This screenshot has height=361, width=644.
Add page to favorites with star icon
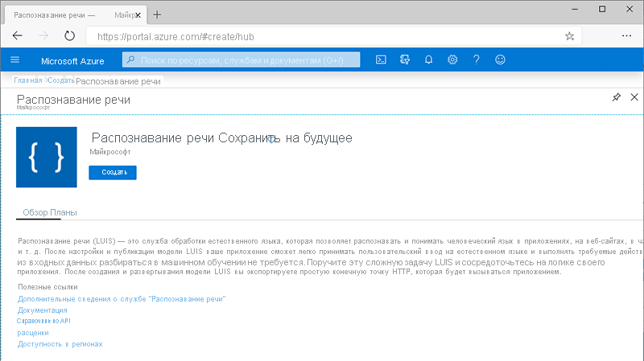coord(569,36)
